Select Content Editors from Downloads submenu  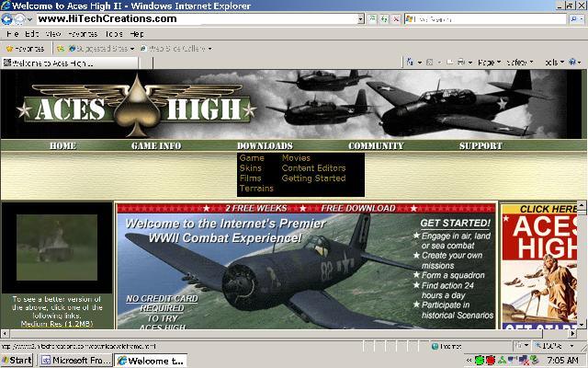tap(313, 168)
